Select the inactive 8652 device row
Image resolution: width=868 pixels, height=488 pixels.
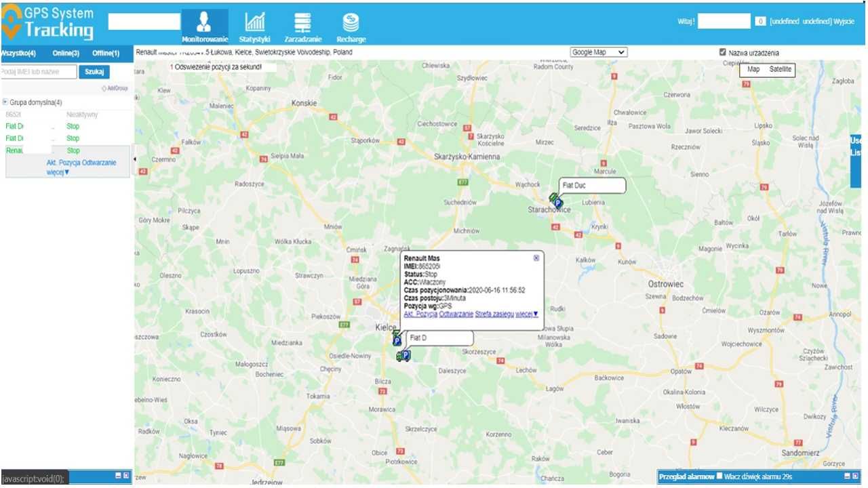[x=66, y=115]
